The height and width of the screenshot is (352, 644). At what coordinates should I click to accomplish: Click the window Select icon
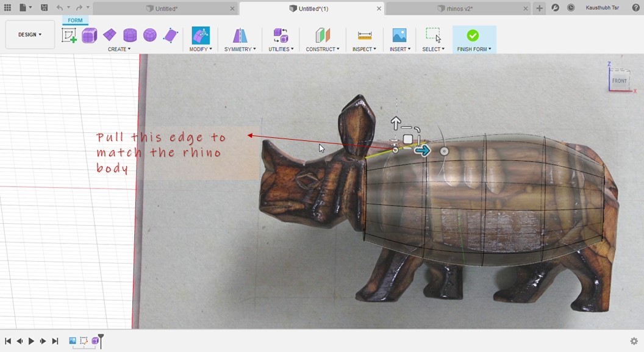click(433, 35)
